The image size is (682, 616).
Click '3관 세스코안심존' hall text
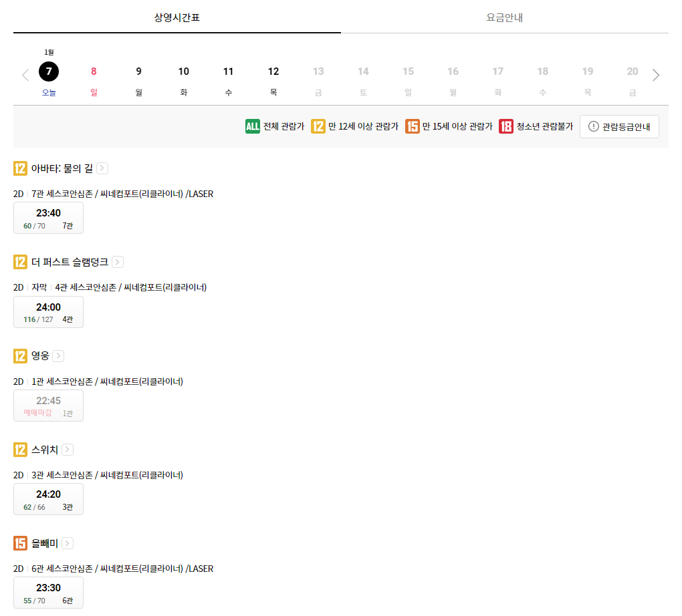(x=107, y=475)
